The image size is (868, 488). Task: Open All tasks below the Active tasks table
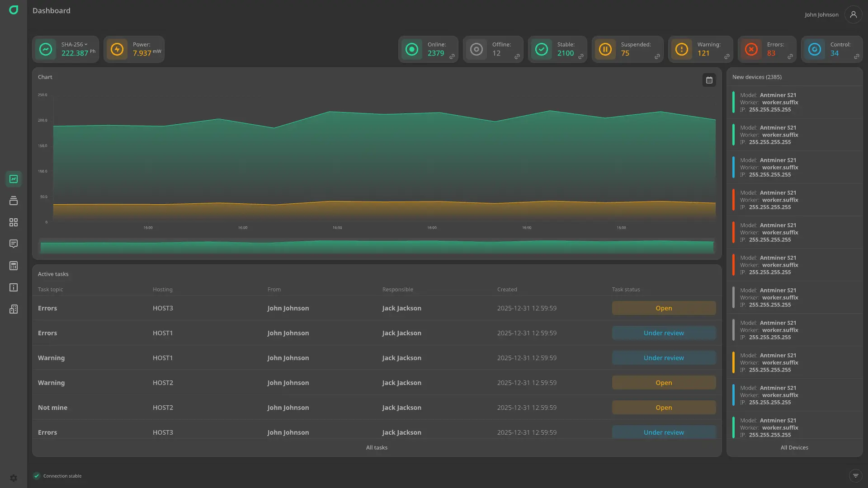click(x=377, y=447)
